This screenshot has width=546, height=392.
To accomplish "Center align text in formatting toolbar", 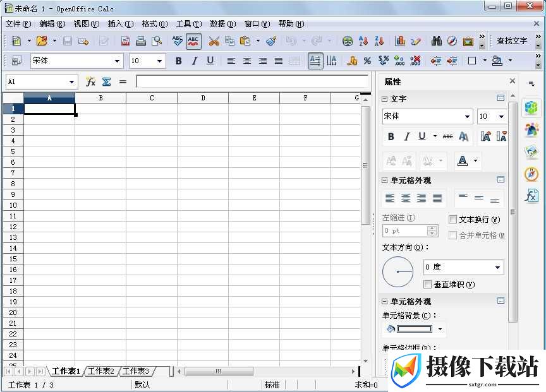I will click(x=247, y=61).
